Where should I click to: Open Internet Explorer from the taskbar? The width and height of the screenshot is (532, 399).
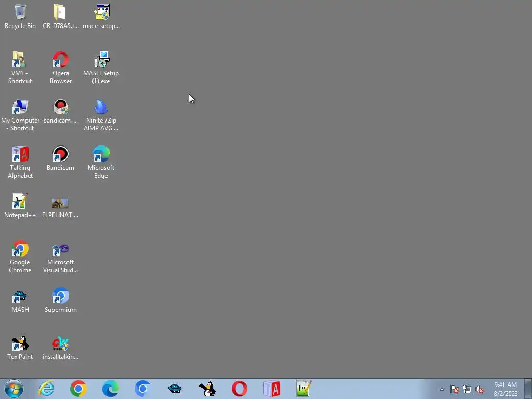click(x=46, y=389)
